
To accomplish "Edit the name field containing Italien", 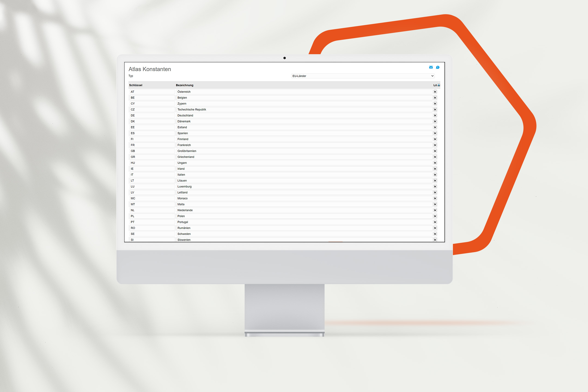I will (x=304, y=175).
